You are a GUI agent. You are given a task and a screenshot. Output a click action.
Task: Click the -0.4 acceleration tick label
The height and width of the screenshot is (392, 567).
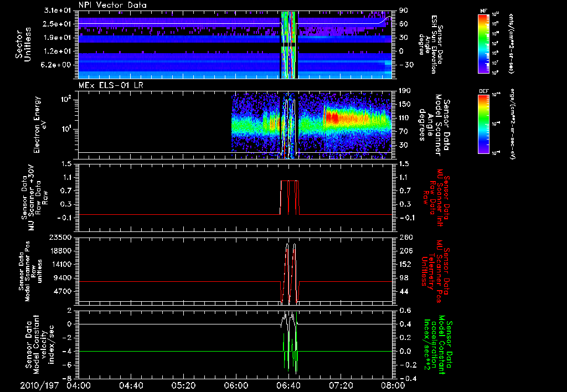click(x=407, y=379)
